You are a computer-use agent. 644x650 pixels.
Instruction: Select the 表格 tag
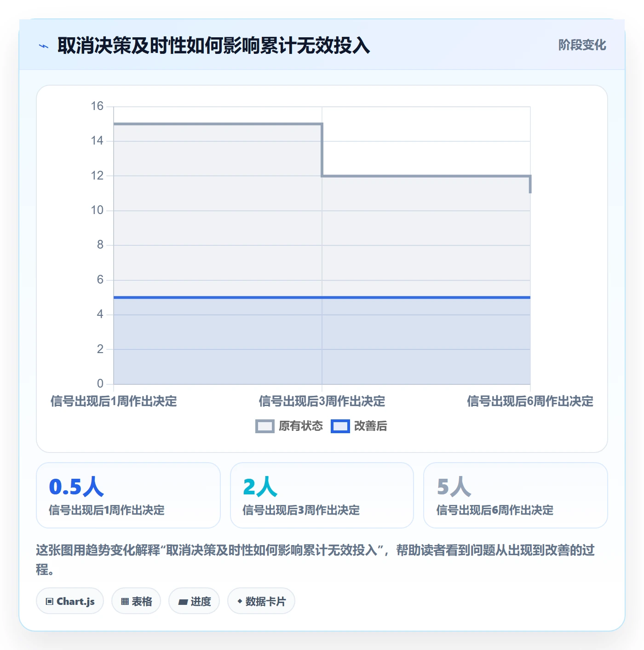click(x=136, y=601)
